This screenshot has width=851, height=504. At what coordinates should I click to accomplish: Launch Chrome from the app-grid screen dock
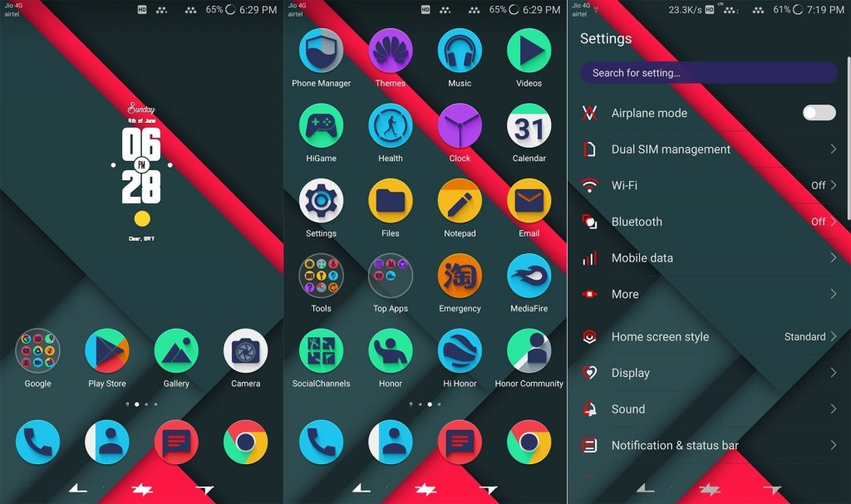click(529, 443)
